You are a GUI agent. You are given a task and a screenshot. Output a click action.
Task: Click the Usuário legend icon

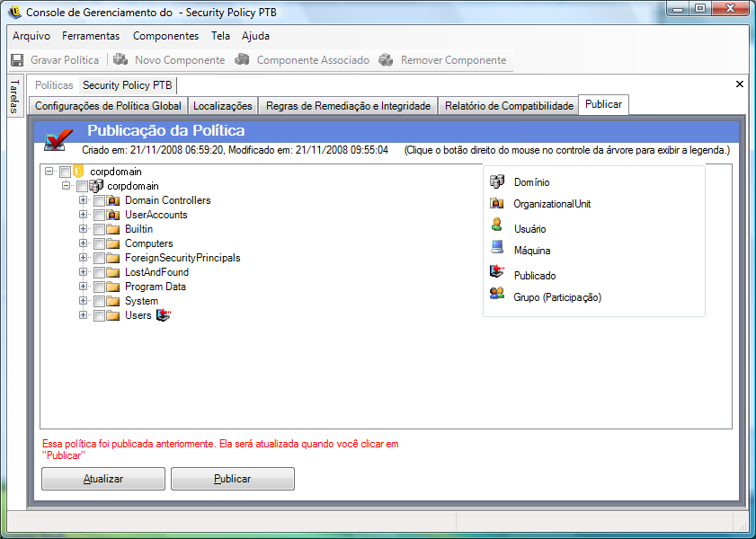496,225
